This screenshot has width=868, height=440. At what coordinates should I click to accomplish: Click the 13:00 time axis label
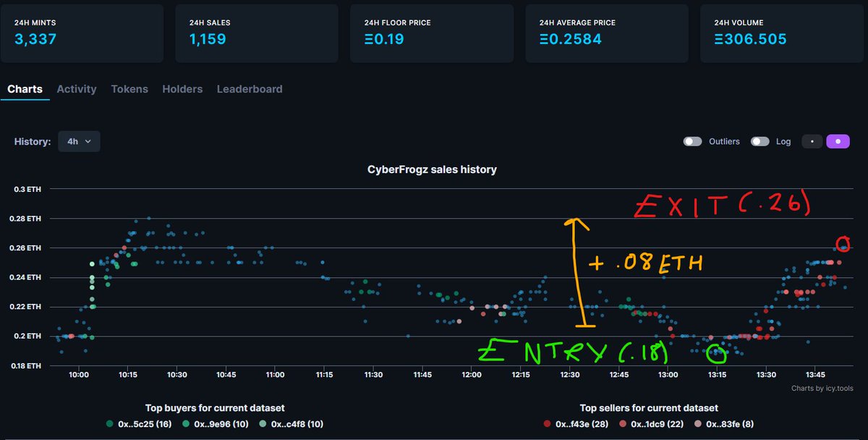tap(668, 375)
